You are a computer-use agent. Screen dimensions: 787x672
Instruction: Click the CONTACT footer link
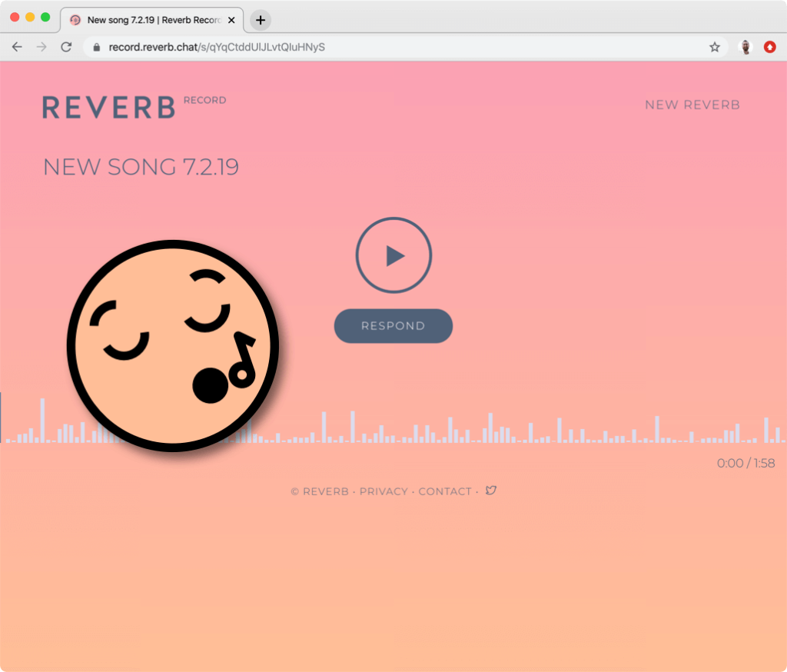[x=444, y=491]
